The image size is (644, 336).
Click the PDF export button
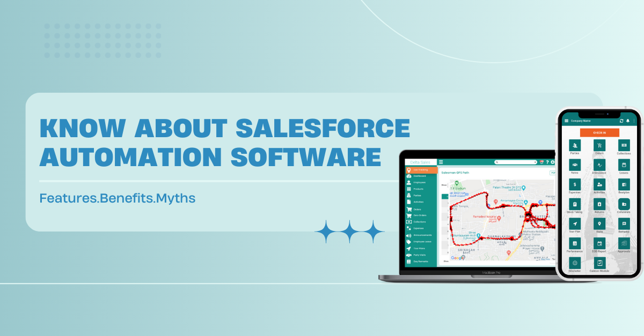[552, 173]
